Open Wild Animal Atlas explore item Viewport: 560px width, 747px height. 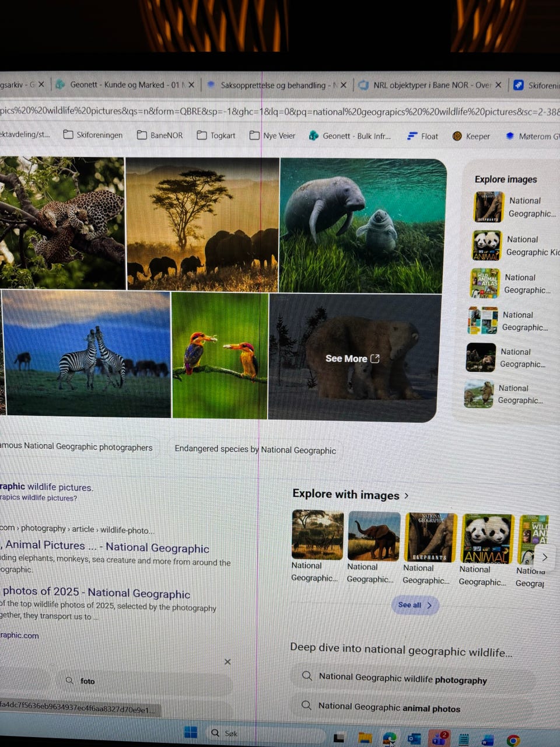click(511, 284)
